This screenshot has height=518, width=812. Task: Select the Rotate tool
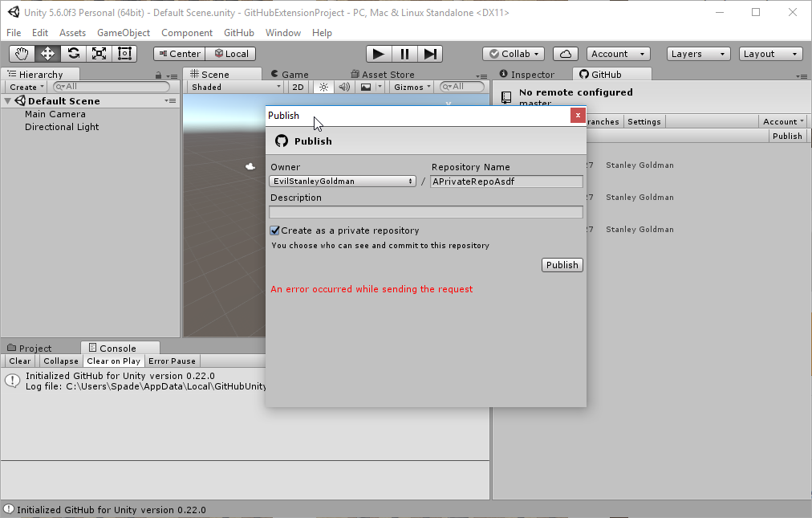point(74,54)
